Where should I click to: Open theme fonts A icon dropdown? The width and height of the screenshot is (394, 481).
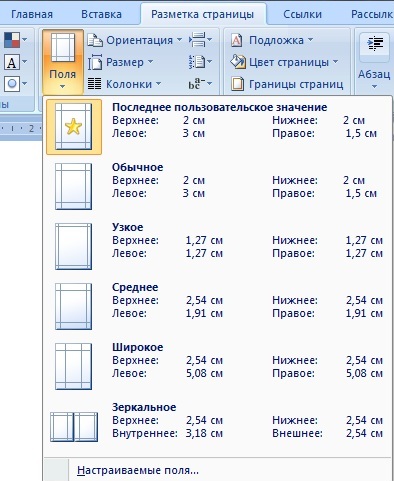[x=15, y=62]
